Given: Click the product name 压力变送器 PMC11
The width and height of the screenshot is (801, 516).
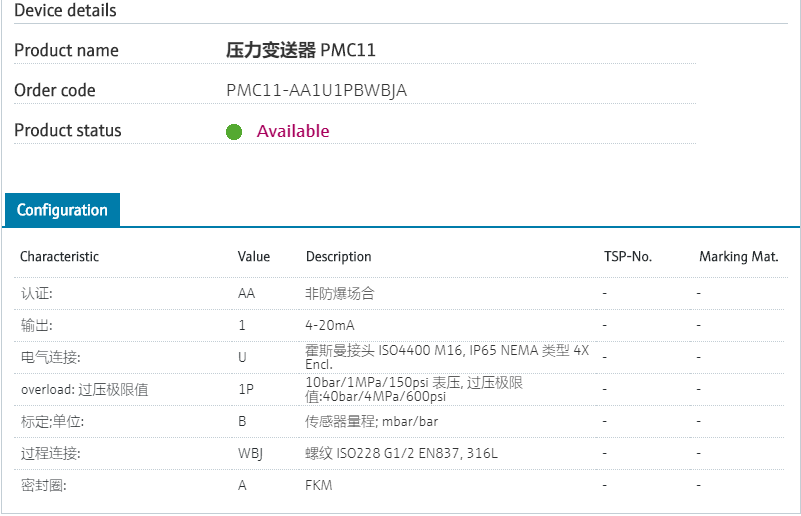Looking at the screenshot, I should [301, 51].
